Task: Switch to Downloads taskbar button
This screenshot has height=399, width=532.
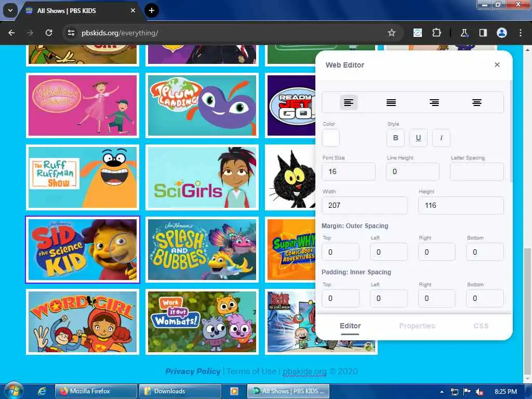Action: 180,391
